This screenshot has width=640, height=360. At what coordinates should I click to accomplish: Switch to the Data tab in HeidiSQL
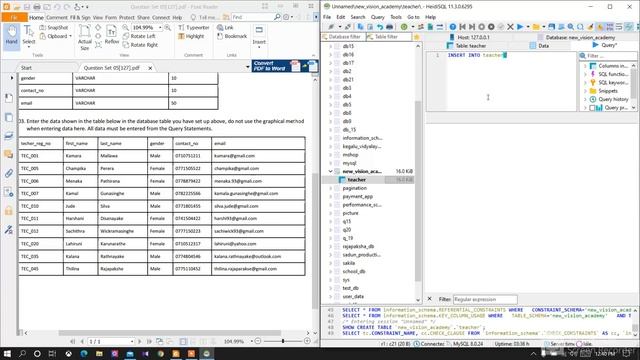point(540,46)
